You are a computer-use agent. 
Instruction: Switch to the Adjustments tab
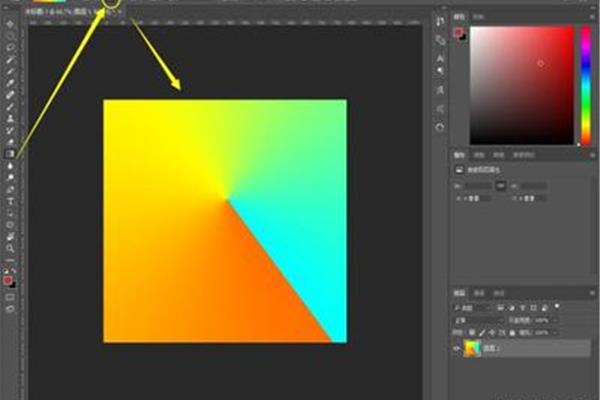click(479, 155)
